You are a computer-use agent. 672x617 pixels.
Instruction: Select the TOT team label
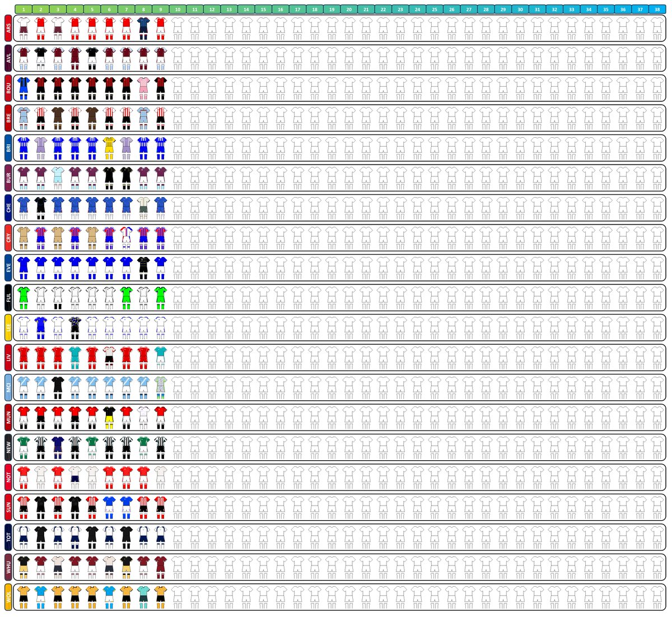point(8,537)
